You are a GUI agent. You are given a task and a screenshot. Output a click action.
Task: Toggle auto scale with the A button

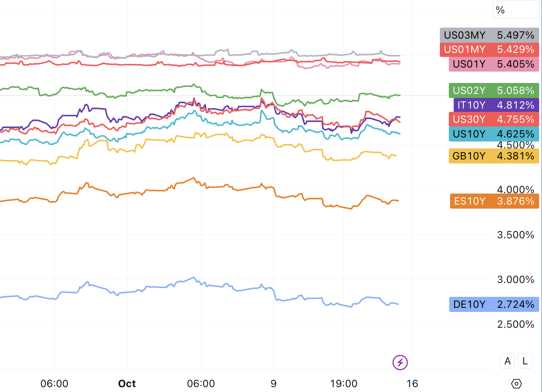[x=507, y=361]
